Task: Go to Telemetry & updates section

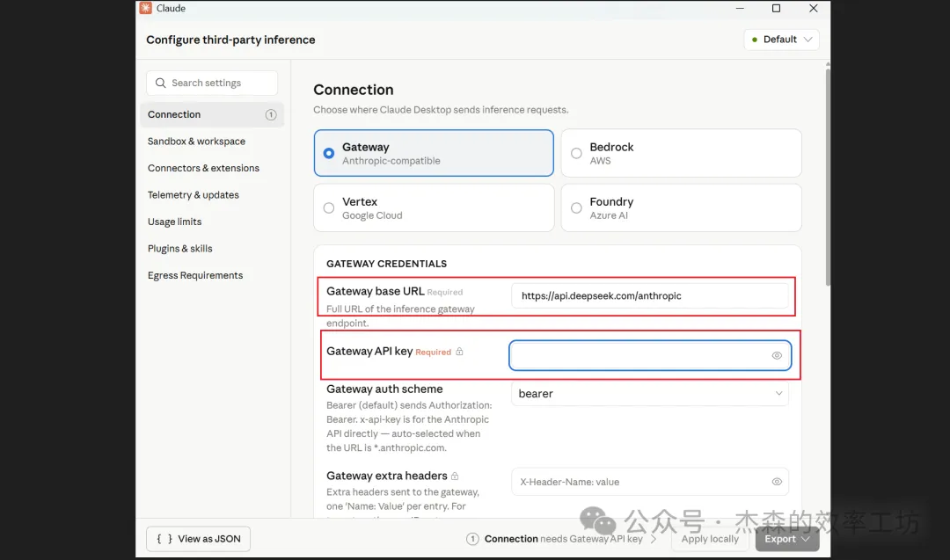Action: click(x=194, y=195)
